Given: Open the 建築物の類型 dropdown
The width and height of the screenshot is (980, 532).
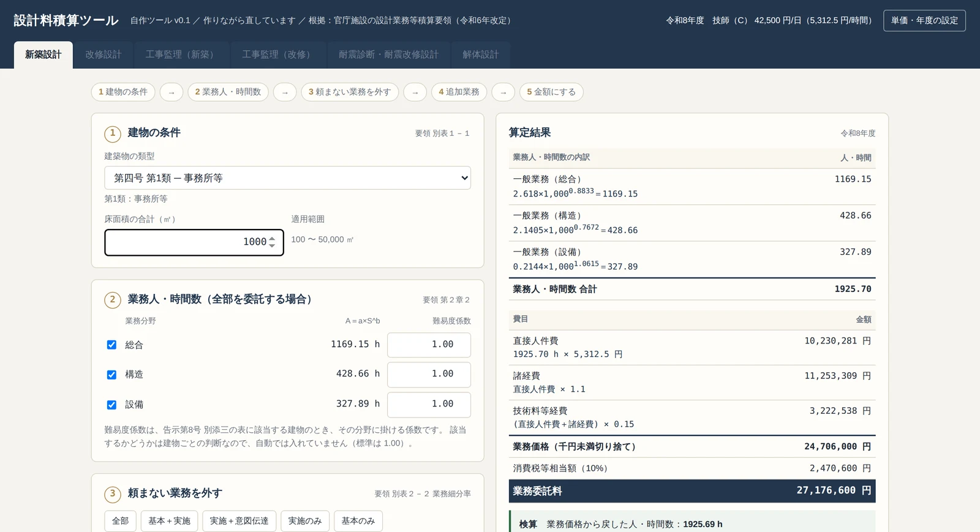Looking at the screenshot, I should (287, 178).
